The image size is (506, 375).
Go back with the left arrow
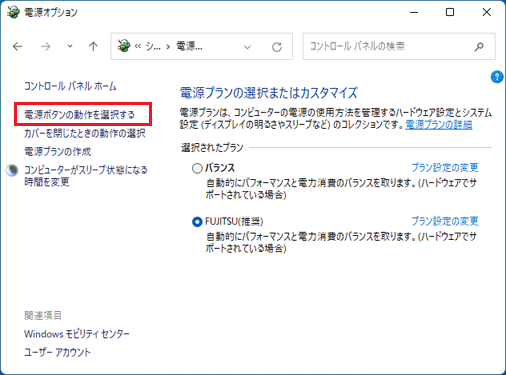click(x=18, y=46)
